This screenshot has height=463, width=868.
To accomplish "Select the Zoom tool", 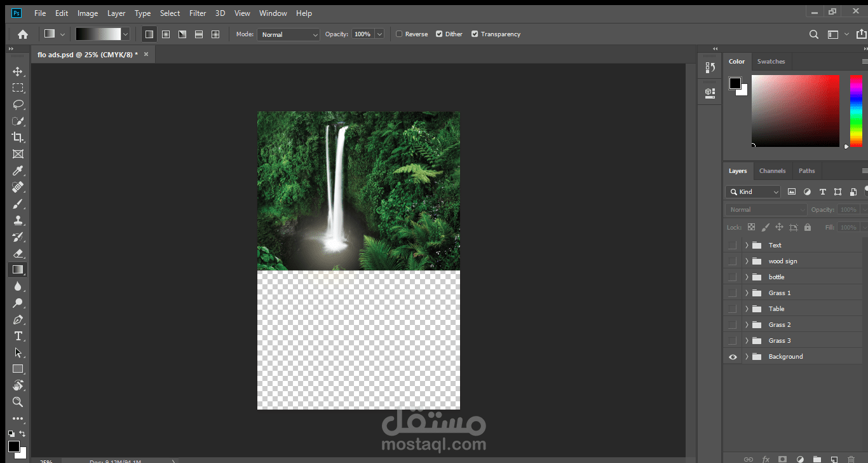I will (x=18, y=402).
